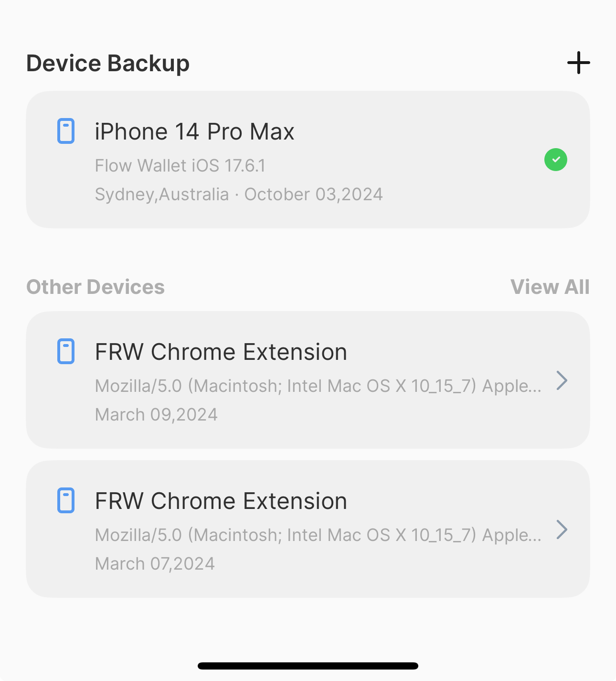
Task: Click the green checkmark on the iPhone card
Action: pos(556,160)
